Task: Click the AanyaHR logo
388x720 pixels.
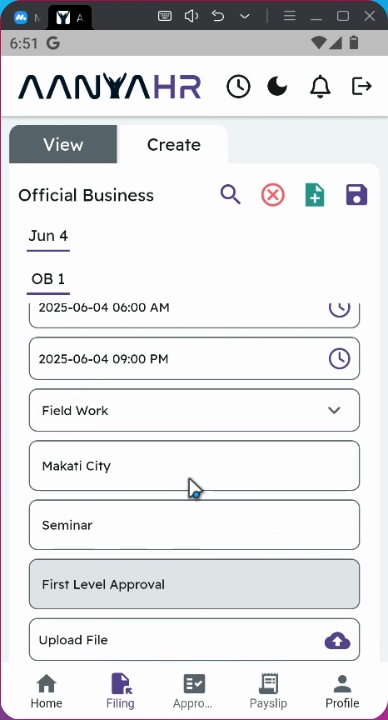Action: pos(109,87)
